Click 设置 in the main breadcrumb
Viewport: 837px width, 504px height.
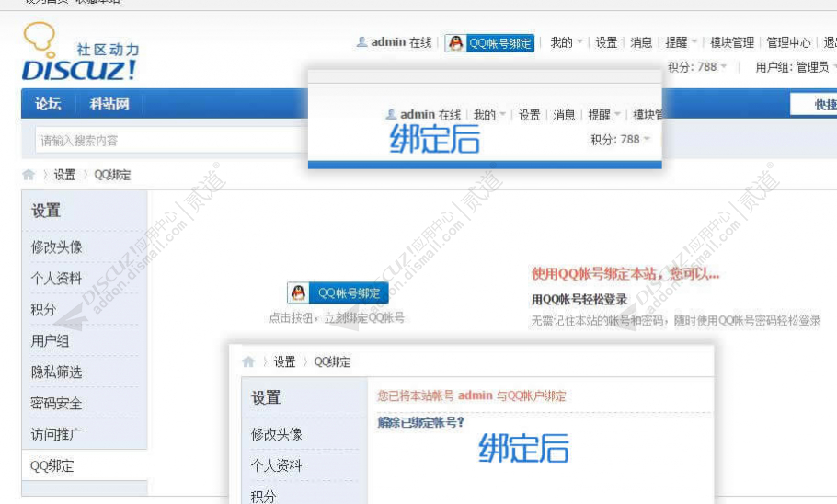pos(64,175)
